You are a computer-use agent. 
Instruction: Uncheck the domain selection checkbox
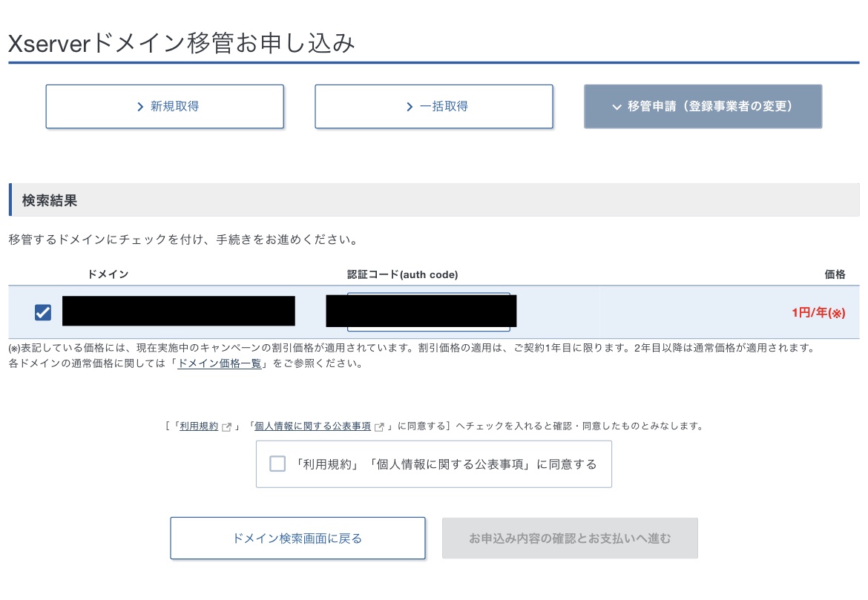(x=43, y=313)
